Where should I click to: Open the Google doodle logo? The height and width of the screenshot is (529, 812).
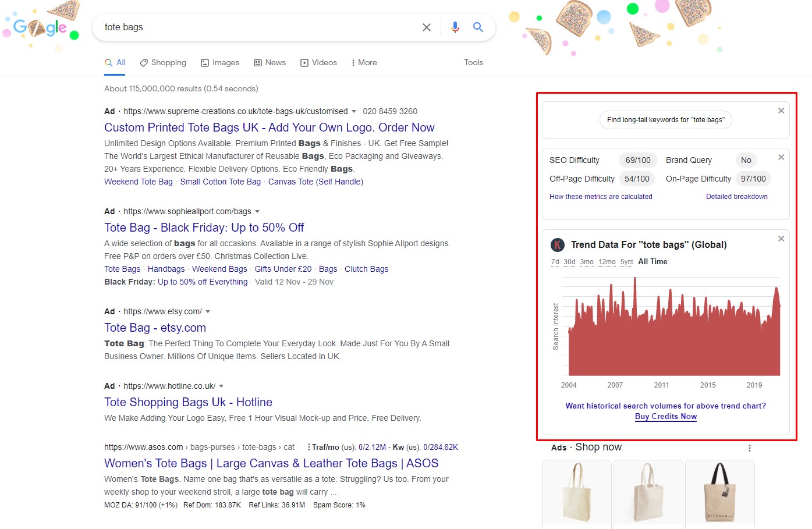(x=40, y=26)
